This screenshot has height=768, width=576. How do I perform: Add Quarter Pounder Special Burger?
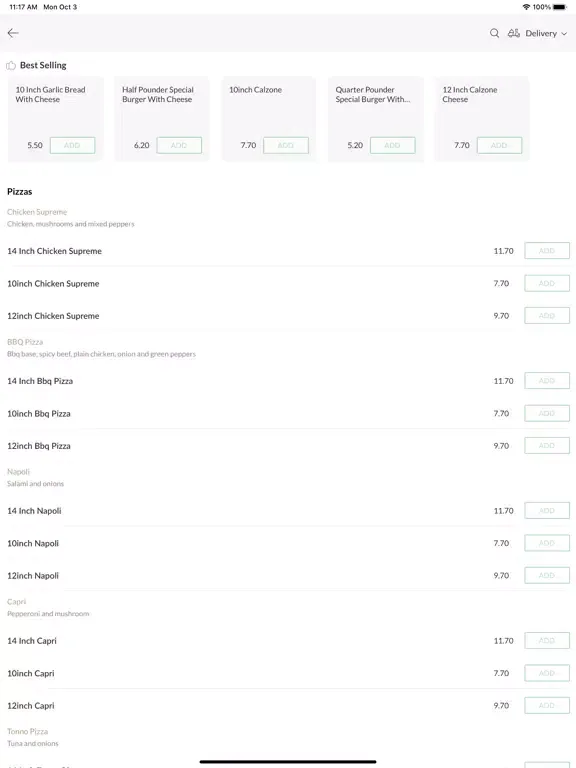coord(392,145)
